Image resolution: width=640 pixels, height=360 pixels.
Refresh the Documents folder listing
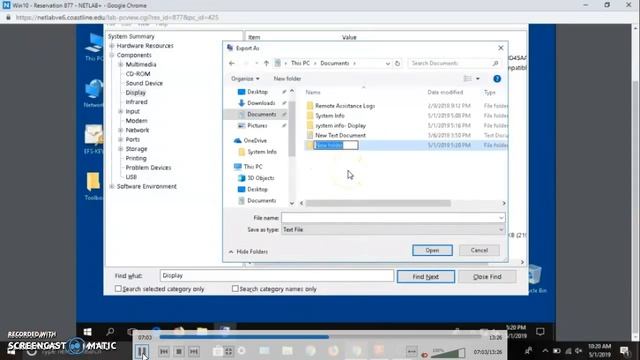[398, 63]
